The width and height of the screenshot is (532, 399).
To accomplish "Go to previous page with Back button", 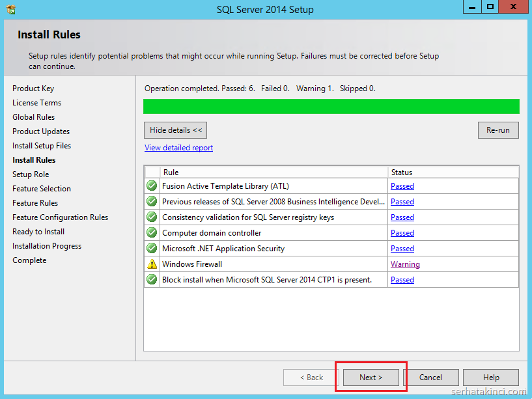I will (x=311, y=378).
